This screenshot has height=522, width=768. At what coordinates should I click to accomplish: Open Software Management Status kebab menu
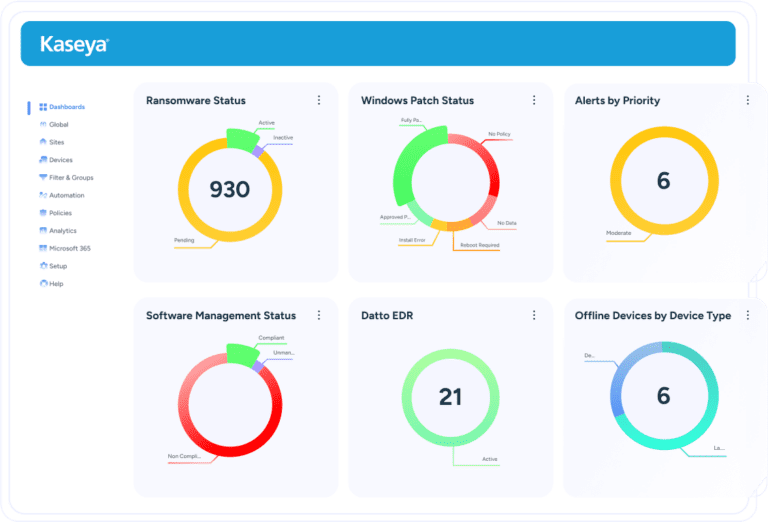point(319,315)
